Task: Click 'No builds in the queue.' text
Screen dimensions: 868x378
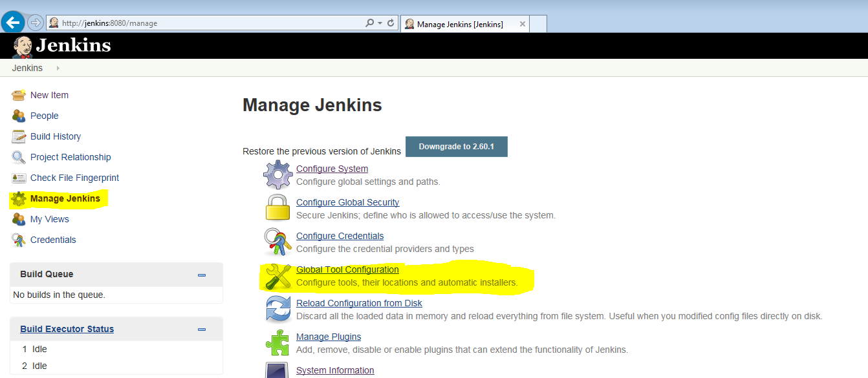Action: click(x=59, y=295)
